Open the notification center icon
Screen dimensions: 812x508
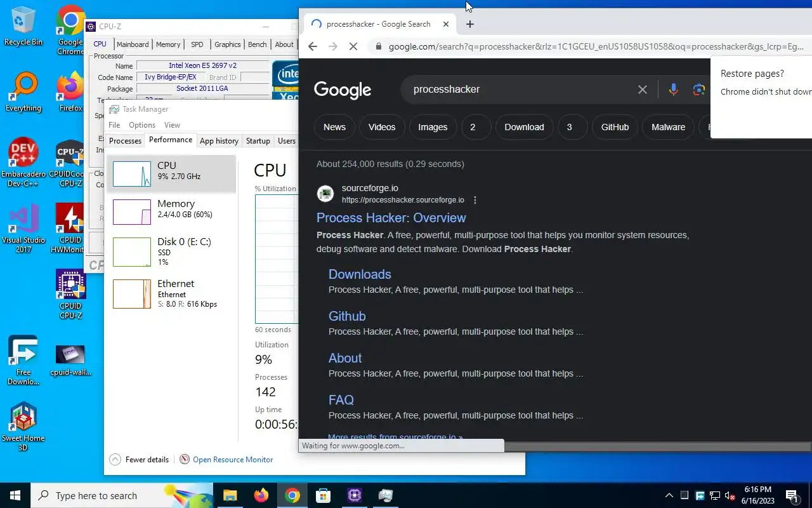pyautogui.click(x=792, y=495)
